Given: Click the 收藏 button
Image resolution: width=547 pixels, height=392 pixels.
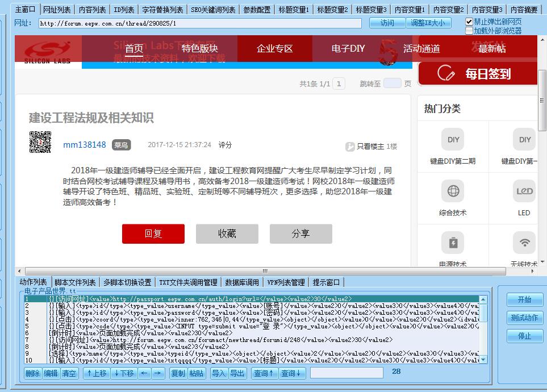Looking at the screenshot, I should pyautogui.click(x=227, y=233).
